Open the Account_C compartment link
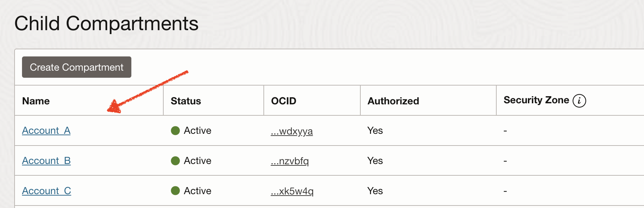This screenshot has width=644, height=208. point(47,191)
